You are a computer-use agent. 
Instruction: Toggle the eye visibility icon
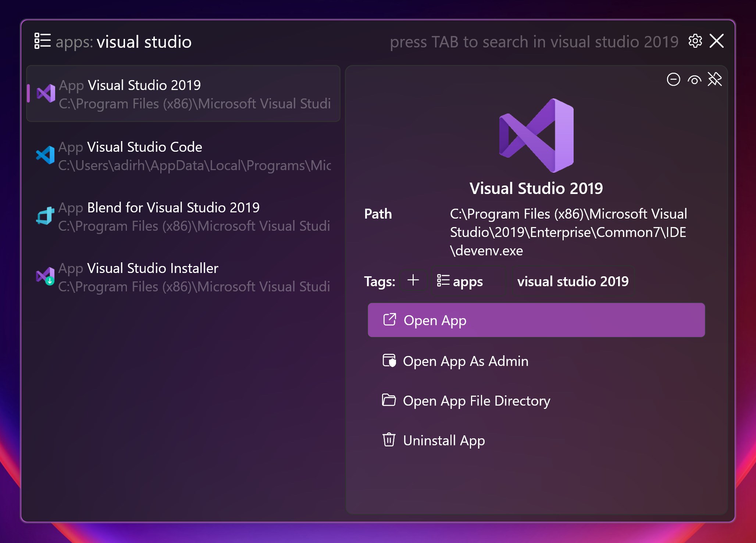694,80
